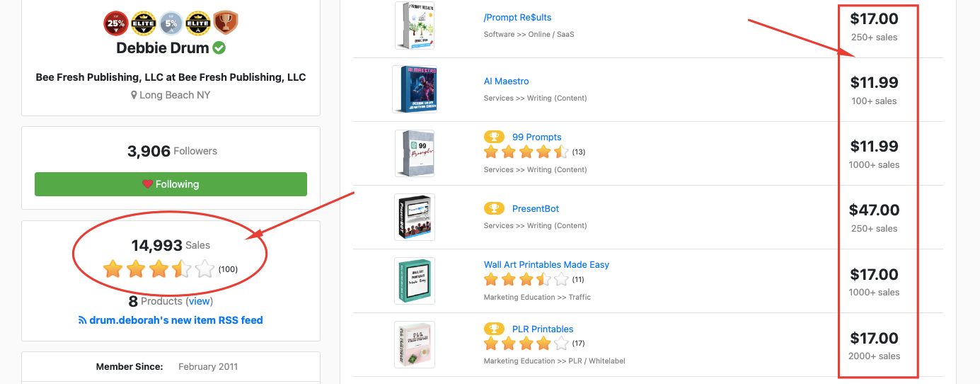Open the /Prompt Re$ults product link
This screenshot has height=384, width=980.
click(x=517, y=17)
